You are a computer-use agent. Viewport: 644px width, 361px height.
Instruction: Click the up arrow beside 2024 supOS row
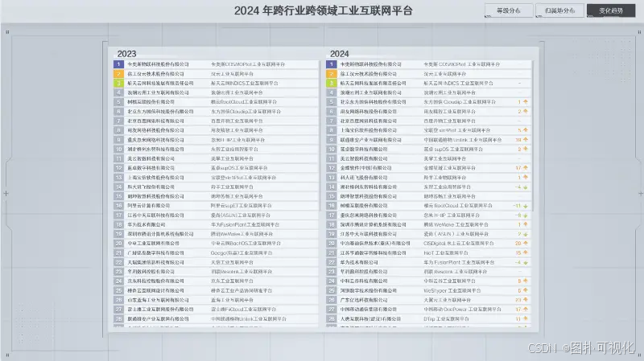click(x=526, y=149)
